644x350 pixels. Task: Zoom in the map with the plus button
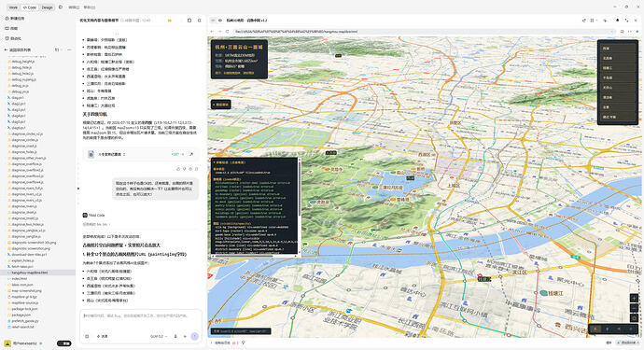coord(634,299)
